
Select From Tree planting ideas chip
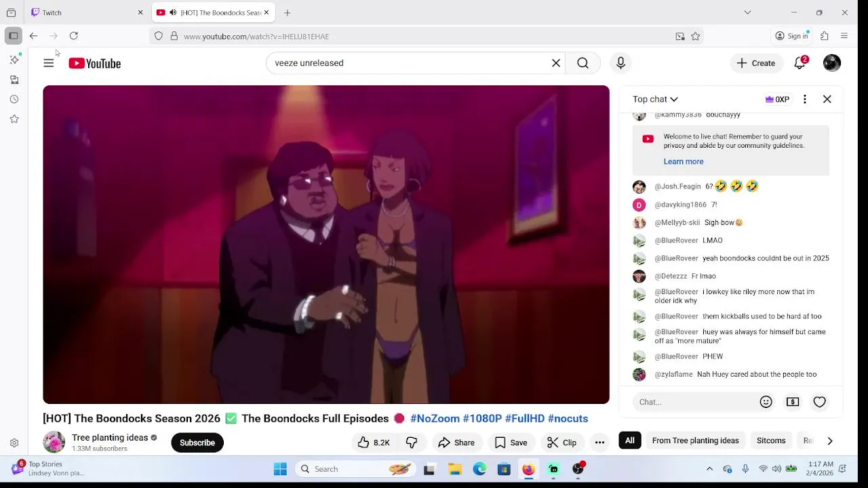695,441
